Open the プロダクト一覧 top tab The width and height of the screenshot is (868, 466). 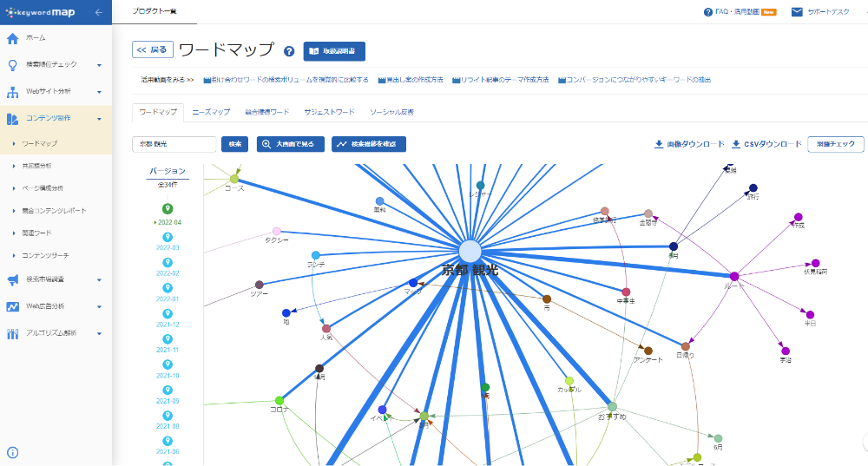tap(155, 11)
